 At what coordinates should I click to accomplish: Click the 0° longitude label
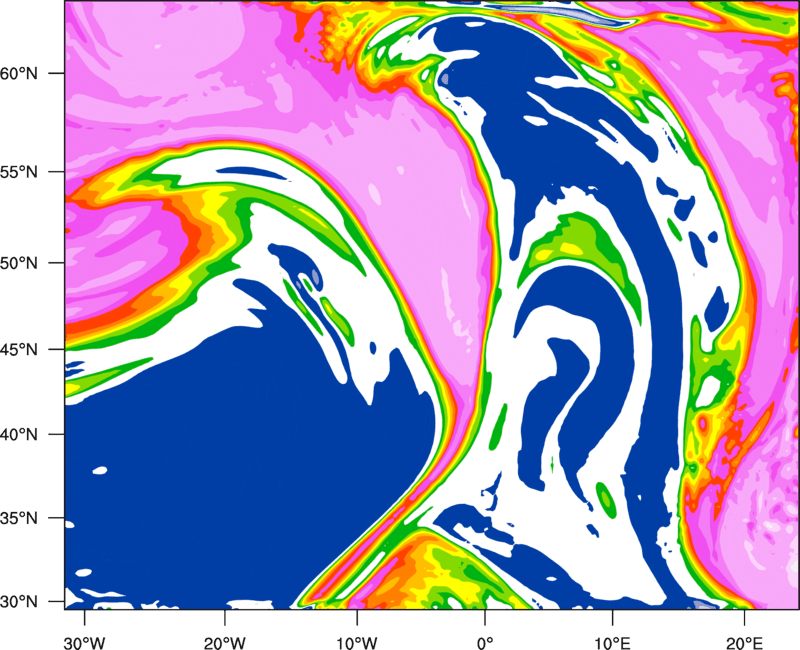485,643
